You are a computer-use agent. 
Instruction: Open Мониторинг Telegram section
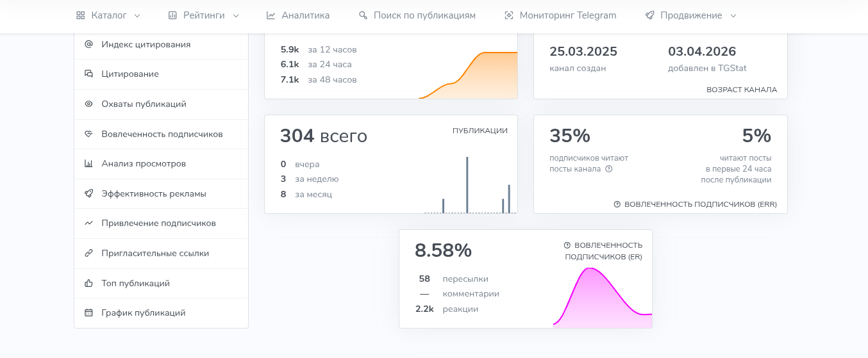pyautogui.click(x=560, y=15)
